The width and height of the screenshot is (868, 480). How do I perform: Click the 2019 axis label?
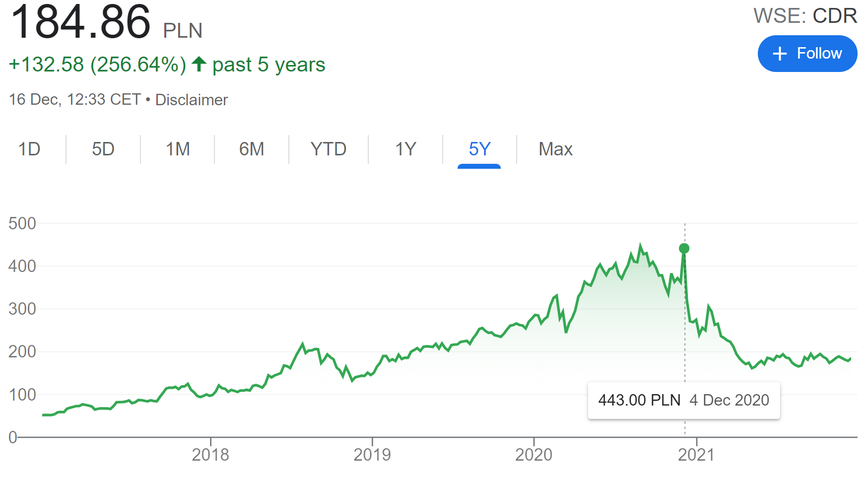coord(372,455)
